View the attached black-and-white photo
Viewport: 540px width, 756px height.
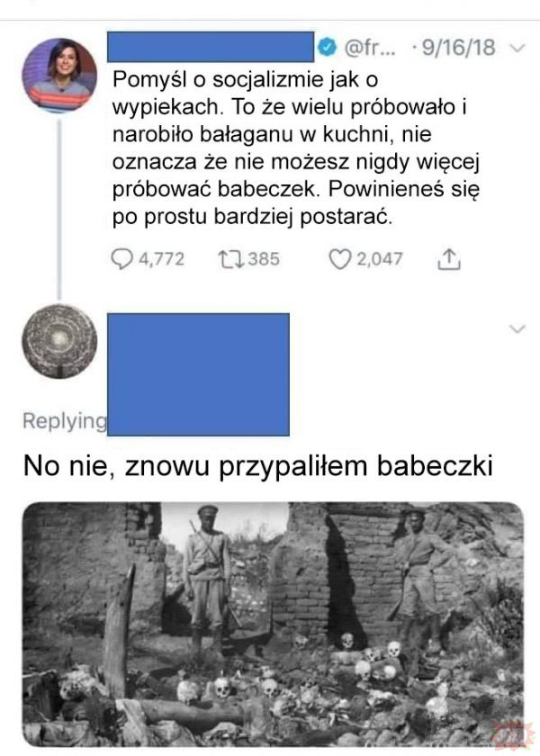pyautogui.click(x=273, y=625)
